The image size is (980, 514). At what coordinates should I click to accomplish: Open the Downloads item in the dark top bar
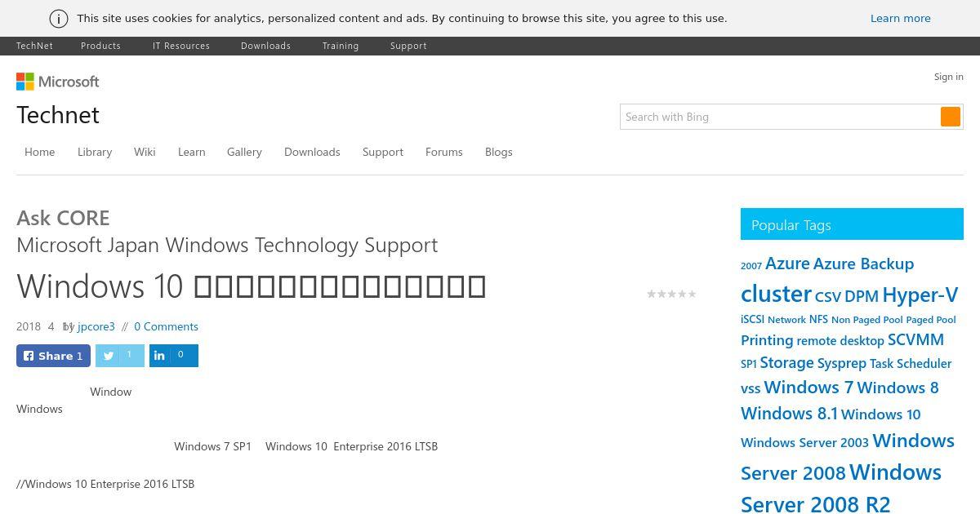[x=265, y=46]
